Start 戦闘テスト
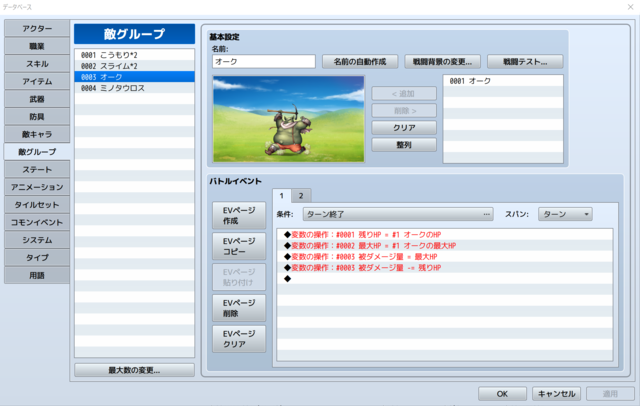This screenshot has width=640, height=406. (x=525, y=62)
